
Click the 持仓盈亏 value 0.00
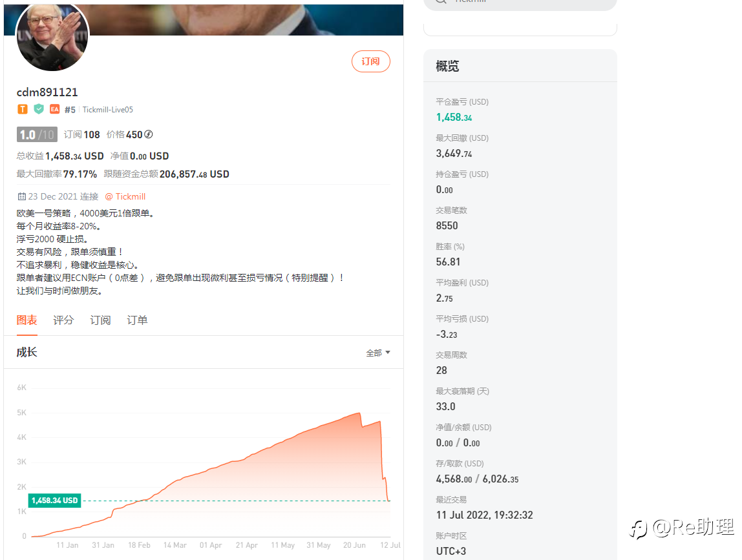click(444, 190)
